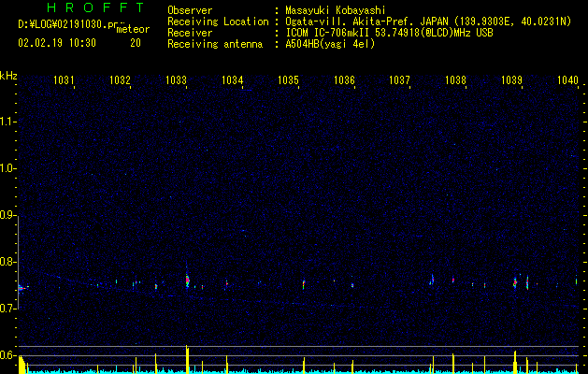Click the 1035 time axis marker
The height and width of the screenshot is (374, 588).
pos(288,79)
